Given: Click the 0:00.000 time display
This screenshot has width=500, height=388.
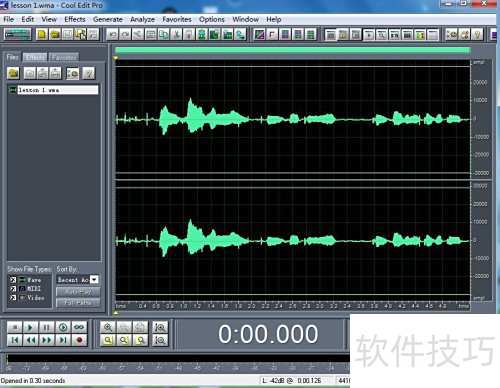Looking at the screenshot, I should coord(268,334).
